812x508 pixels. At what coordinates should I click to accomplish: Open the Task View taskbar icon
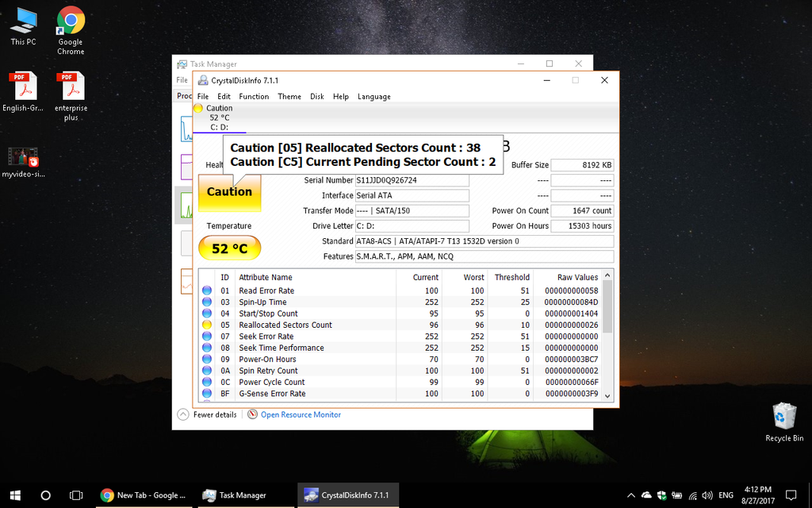coord(76,495)
